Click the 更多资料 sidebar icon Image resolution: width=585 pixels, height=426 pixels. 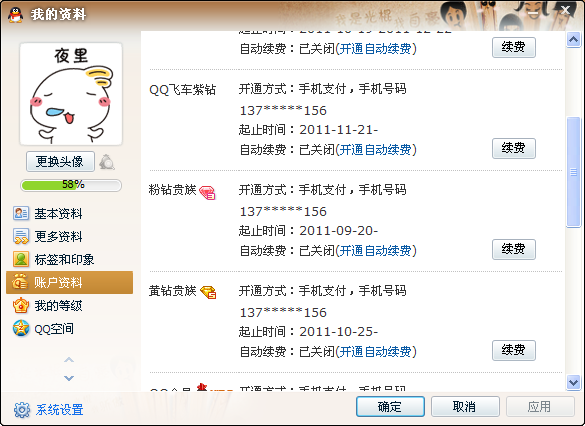point(21,237)
